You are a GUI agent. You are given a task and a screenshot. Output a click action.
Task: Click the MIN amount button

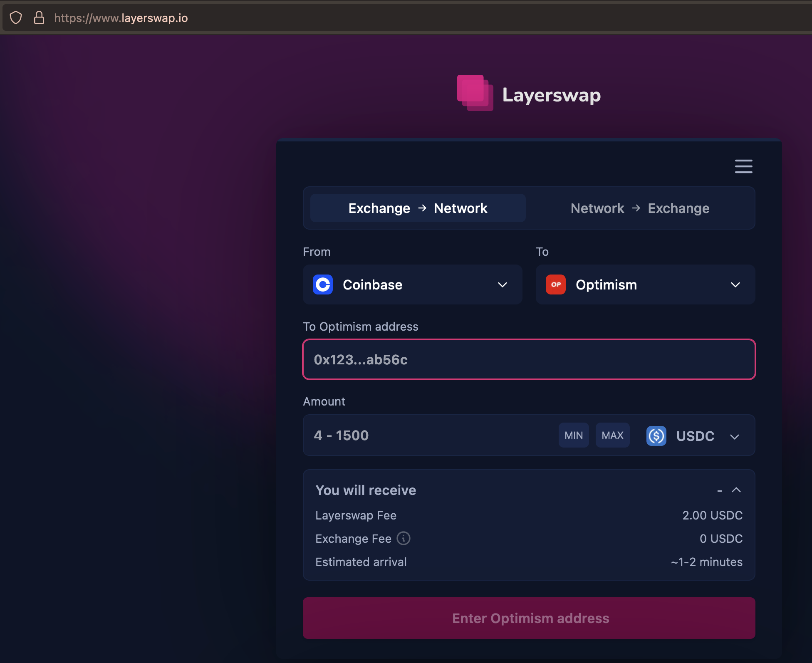point(574,435)
